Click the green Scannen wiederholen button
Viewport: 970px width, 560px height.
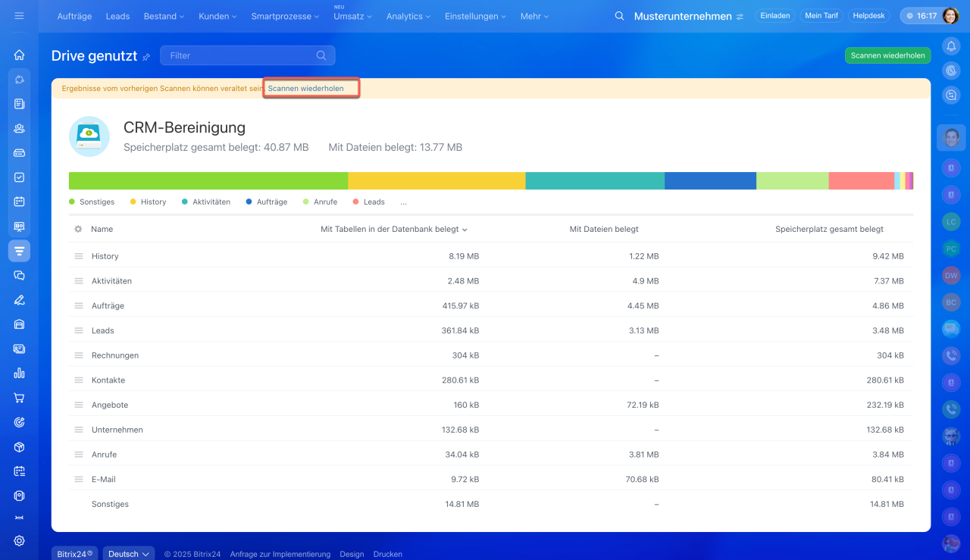click(887, 55)
